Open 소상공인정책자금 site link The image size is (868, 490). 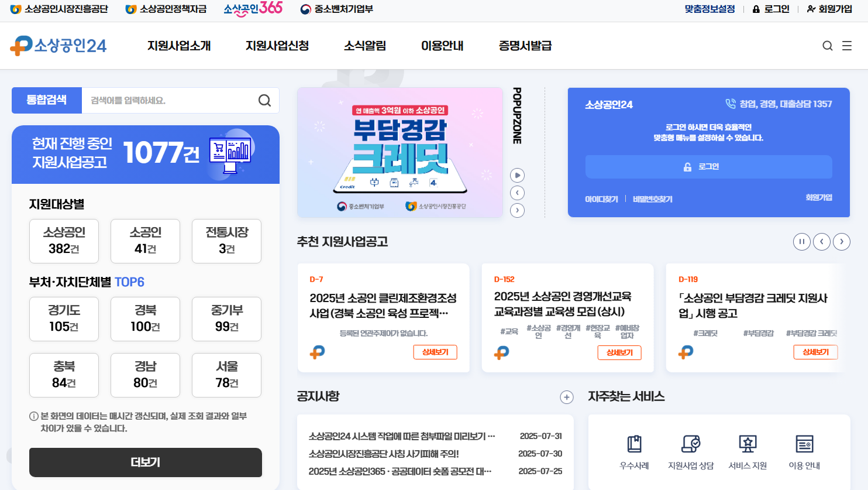(x=167, y=9)
